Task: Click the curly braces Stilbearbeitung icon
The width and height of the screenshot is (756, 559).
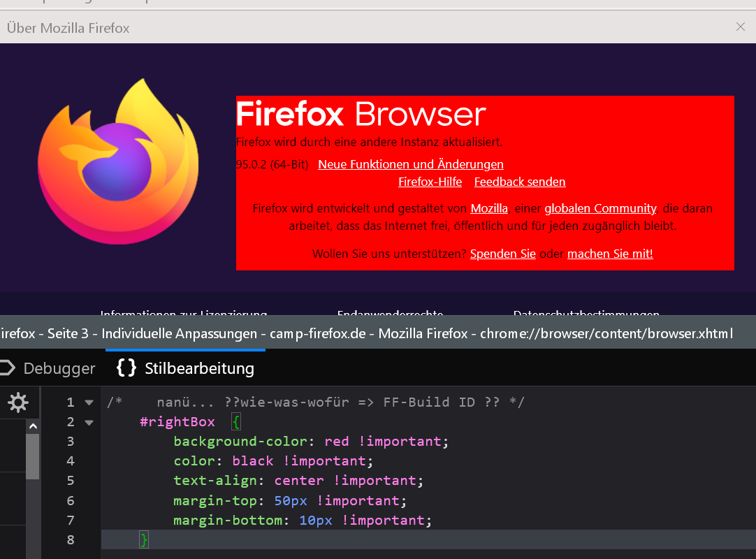Action: (x=126, y=368)
